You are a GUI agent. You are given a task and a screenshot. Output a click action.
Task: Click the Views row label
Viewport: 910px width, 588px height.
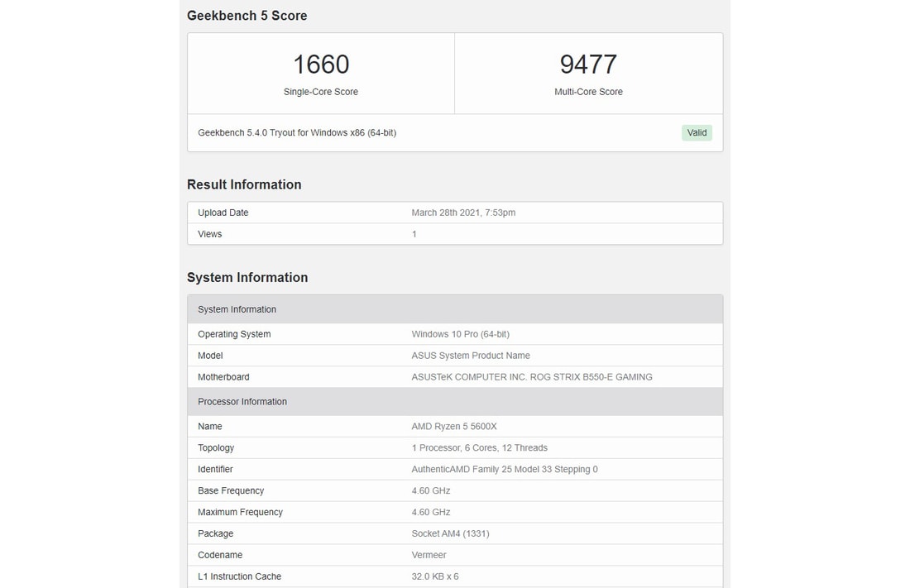coord(209,234)
